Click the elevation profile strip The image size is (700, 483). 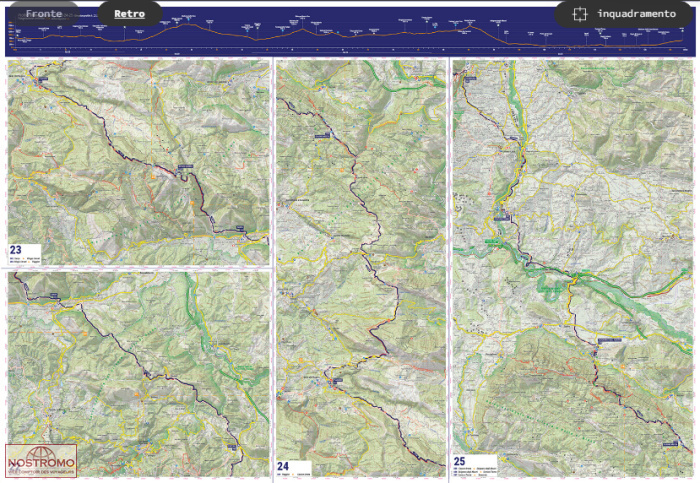[x=350, y=31]
